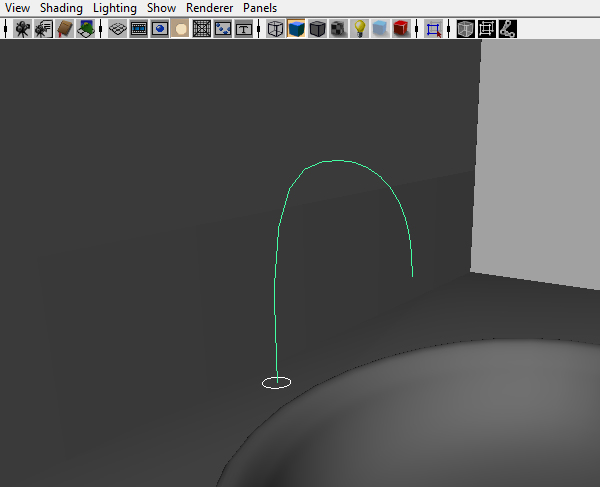Toggle the Safe Action overlay
Viewport: 600px width, 487px height.
click(222, 29)
